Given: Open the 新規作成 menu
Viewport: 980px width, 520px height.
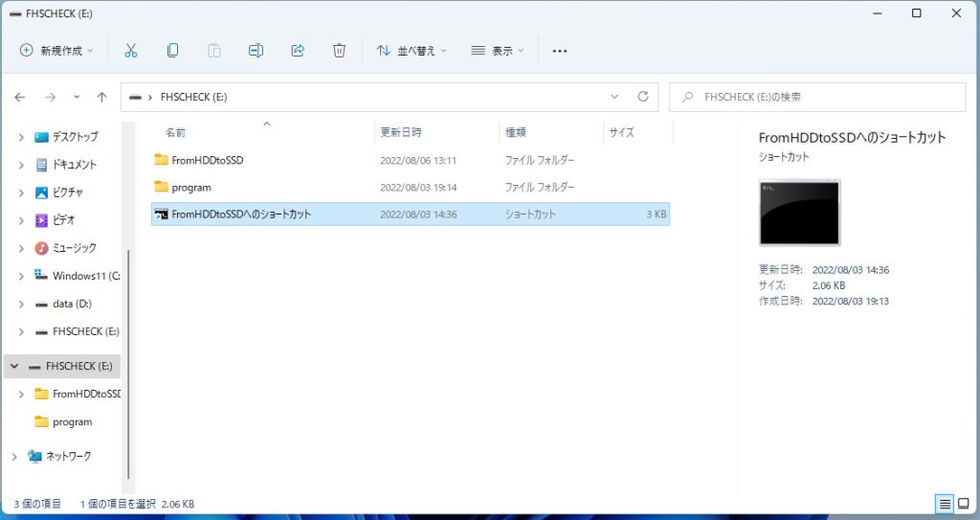Looking at the screenshot, I should [x=56, y=51].
